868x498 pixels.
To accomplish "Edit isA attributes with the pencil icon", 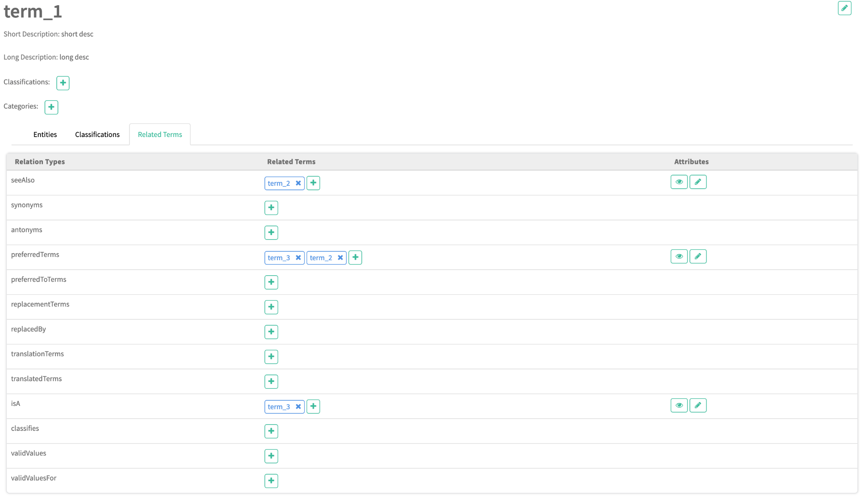I will (698, 405).
